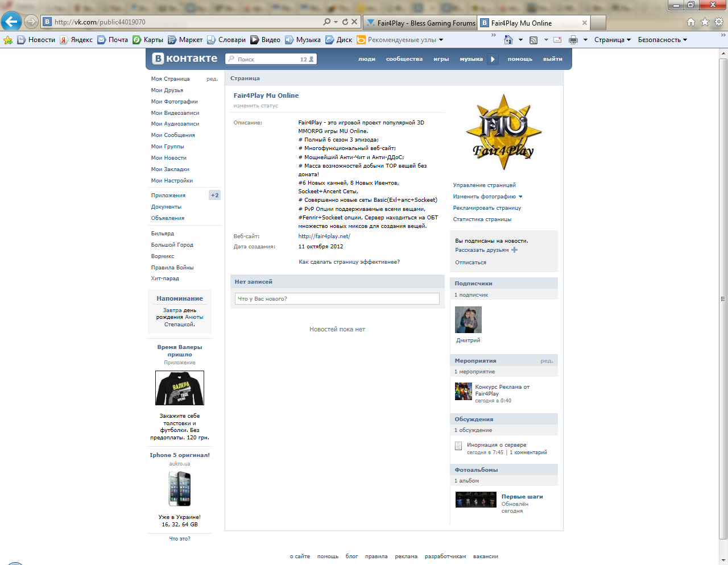Open Мои Сообщения in the left sidebar
Viewport: 728px width, 565px height.
(173, 135)
